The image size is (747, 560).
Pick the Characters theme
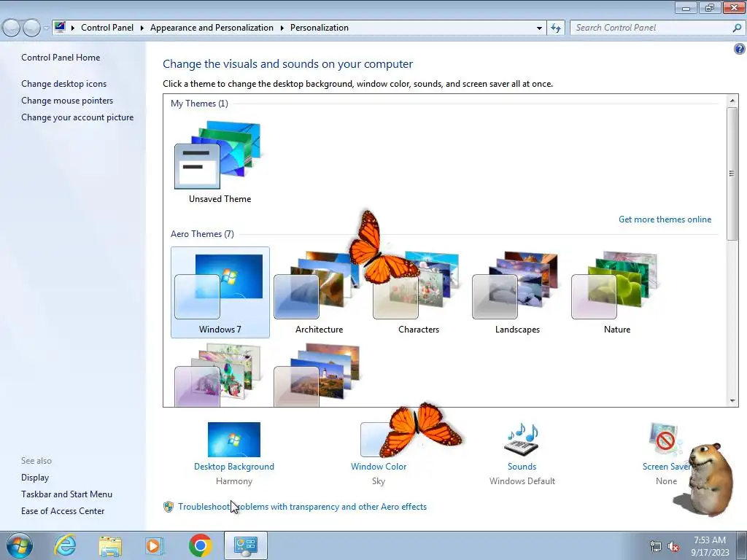coord(417,292)
